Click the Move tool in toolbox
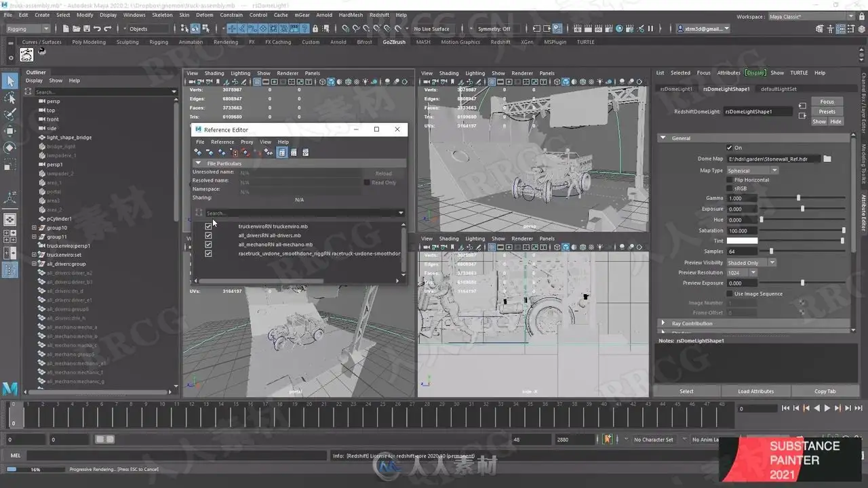Viewport: 868px width, 488px height. (10, 131)
